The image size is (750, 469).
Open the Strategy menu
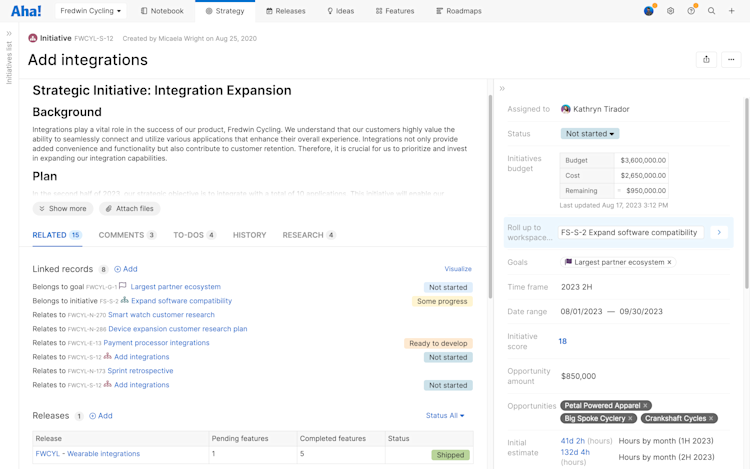[225, 11]
